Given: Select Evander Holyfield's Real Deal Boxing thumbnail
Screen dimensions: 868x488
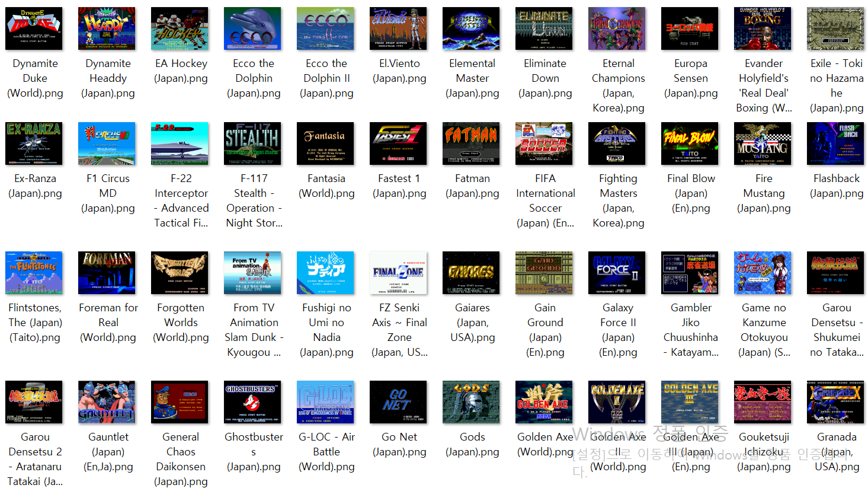Looking at the screenshot, I should coord(763,28).
